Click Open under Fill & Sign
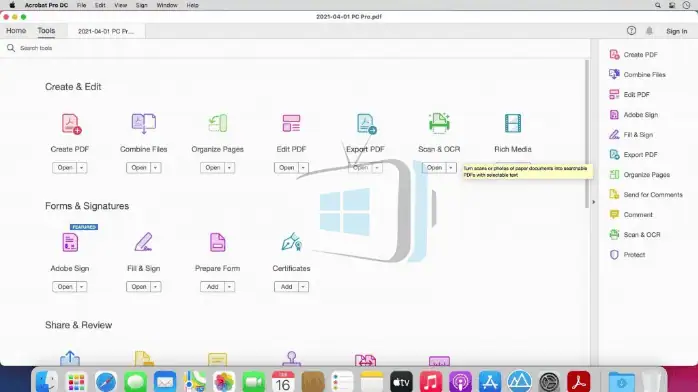Viewport: 698px width, 392px height. pos(139,287)
